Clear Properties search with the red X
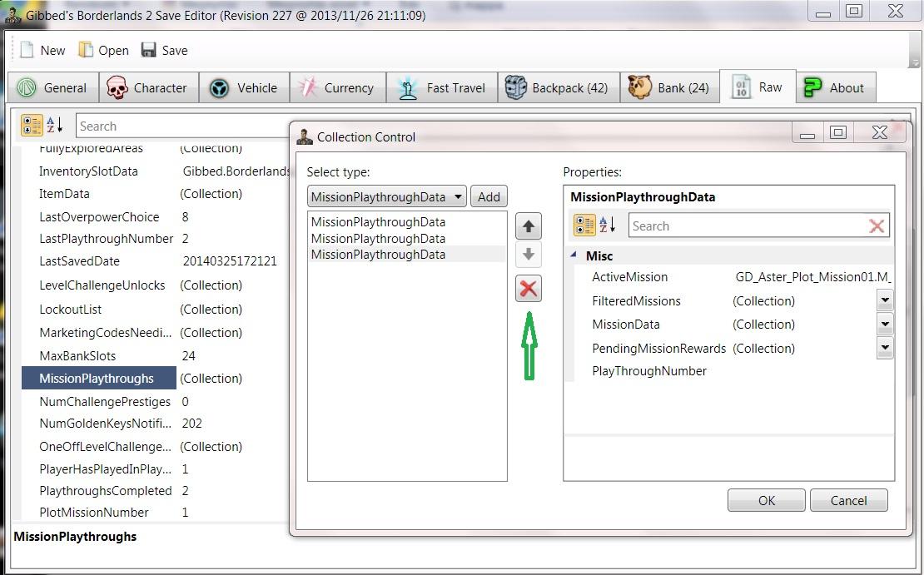This screenshot has height=575, width=924. (x=877, y=226)
